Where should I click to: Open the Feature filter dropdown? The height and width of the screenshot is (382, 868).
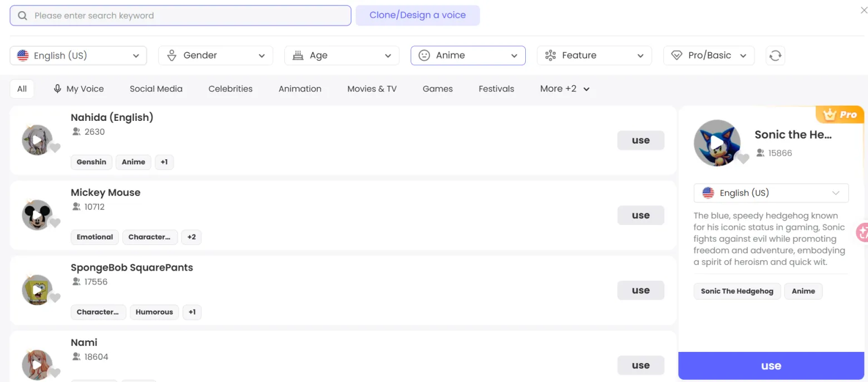[x=594, y=55]
